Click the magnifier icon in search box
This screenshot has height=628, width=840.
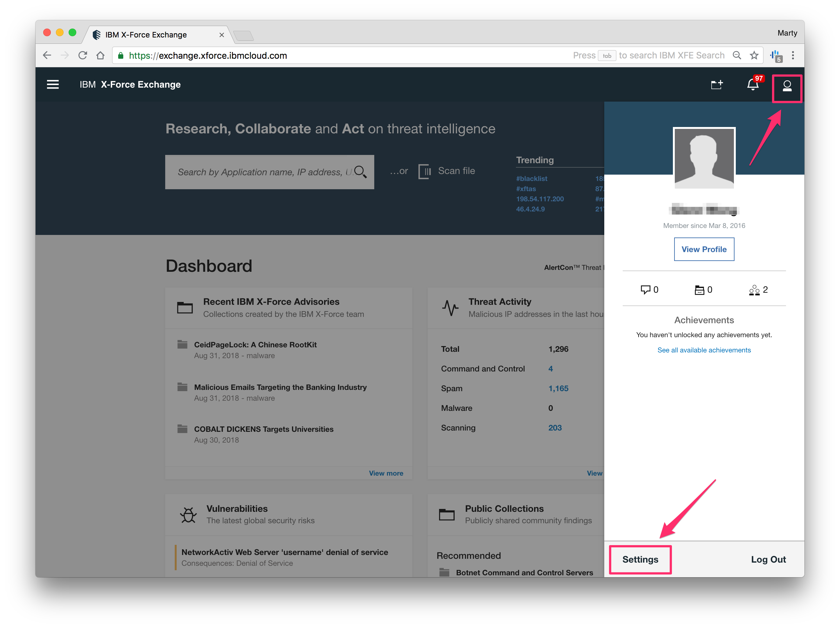click(360, 172)
